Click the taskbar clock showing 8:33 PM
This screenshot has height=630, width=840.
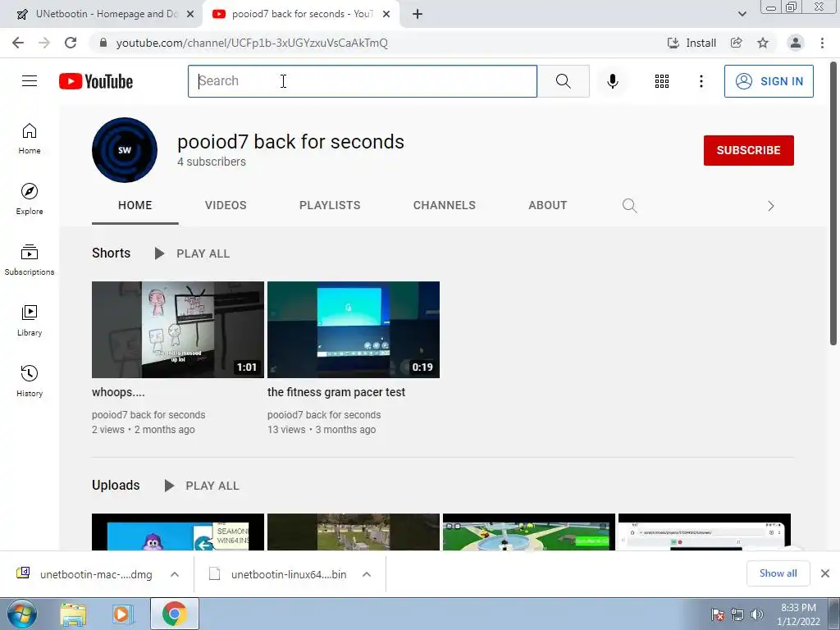[798, 614]
